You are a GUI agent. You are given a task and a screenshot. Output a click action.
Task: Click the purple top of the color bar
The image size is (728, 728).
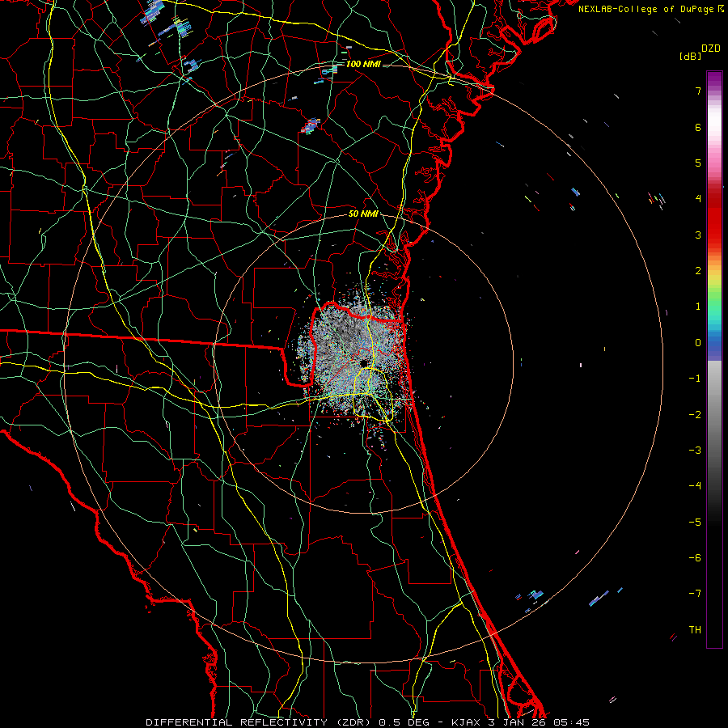point(714,79)
